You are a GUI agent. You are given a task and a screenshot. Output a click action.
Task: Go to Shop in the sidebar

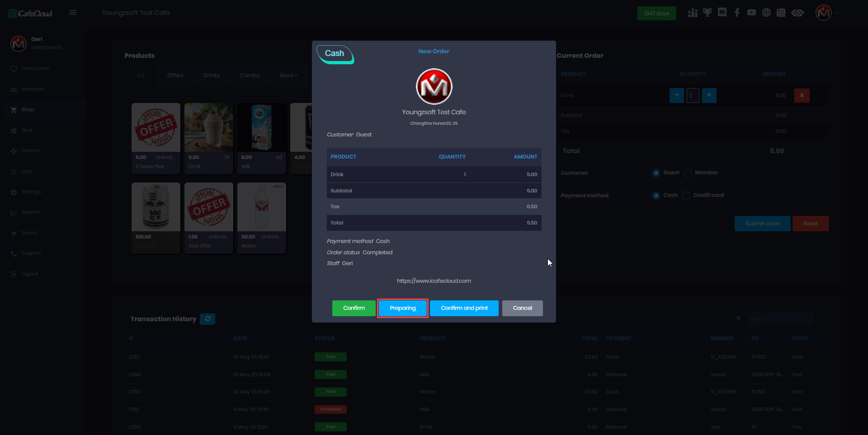point(28,110)
